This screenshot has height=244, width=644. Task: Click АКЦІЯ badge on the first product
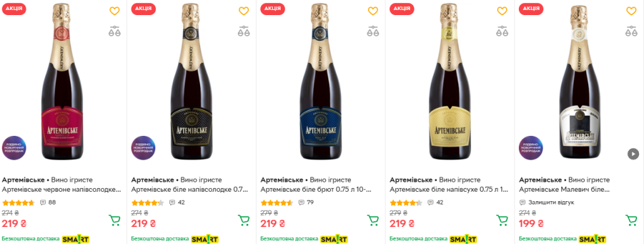14,9
